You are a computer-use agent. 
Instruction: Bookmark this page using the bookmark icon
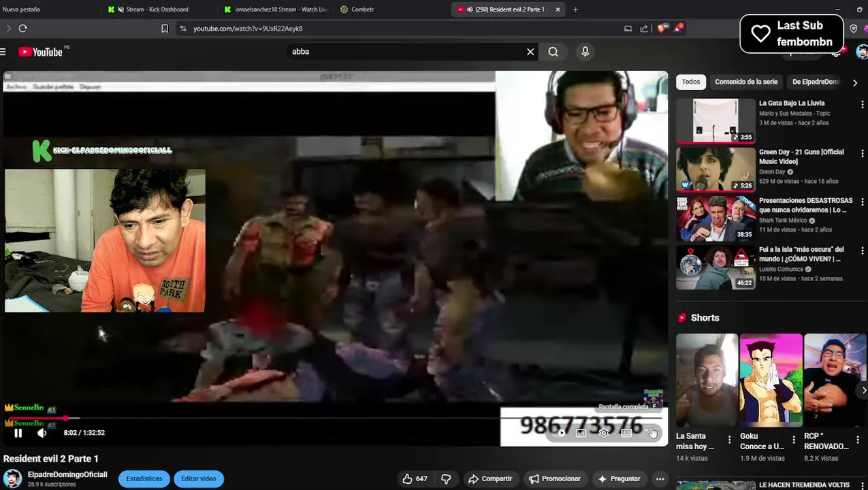[x=164, y=29]
